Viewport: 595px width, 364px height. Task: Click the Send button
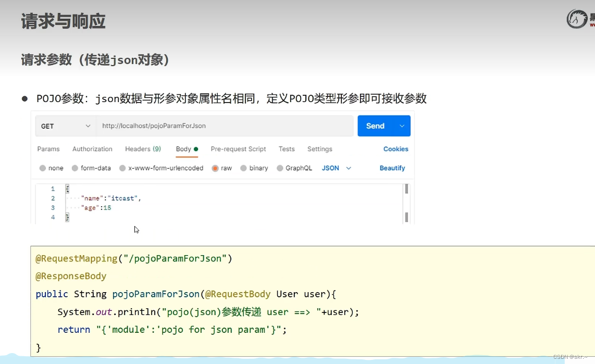tap(375, 125)
